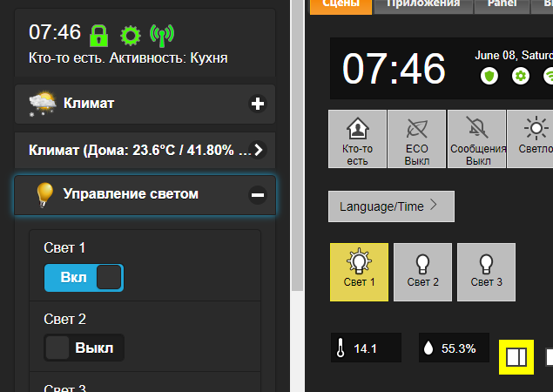This screenshot has height=392, width=553.
Task: Select the Сцены tab
Action: pyautogui.click(x=341, y=5)
